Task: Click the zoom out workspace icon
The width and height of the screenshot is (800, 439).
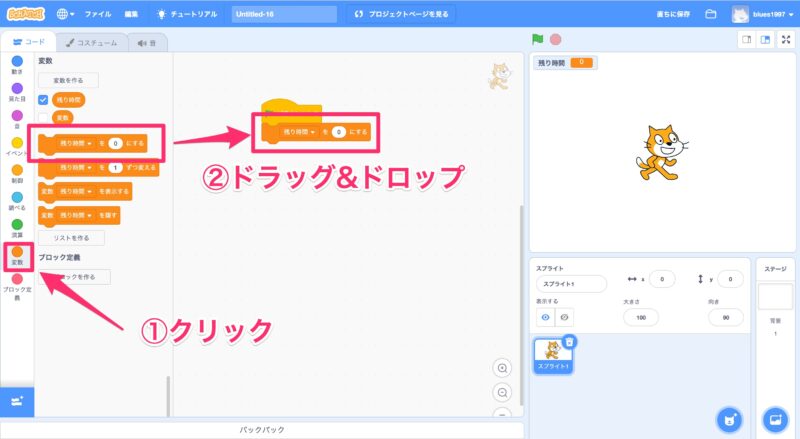Action: coord(502,392)
